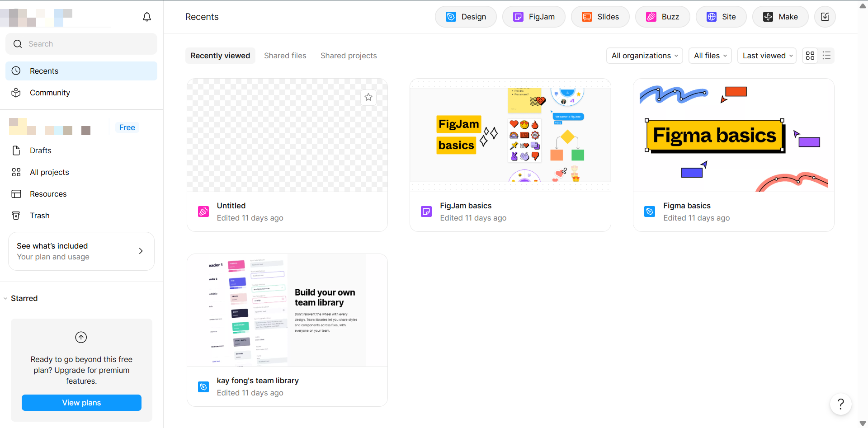The width and height of the screenshot is (868, 428).
Task: Click the FigJam icon in header
Action: click(x=518, y=17)
